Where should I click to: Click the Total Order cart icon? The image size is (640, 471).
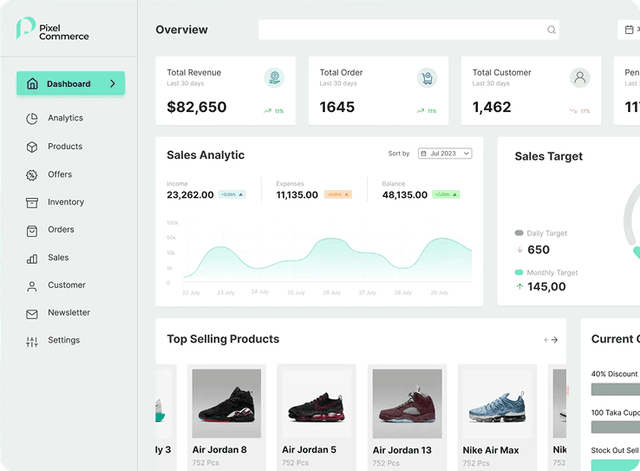tap(427, 78)
